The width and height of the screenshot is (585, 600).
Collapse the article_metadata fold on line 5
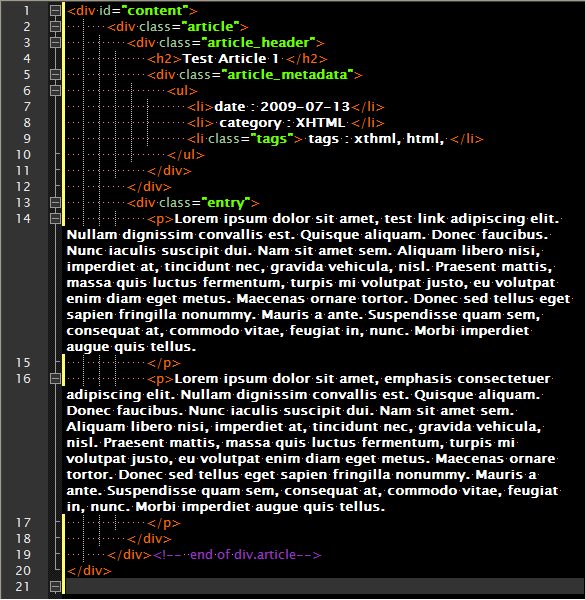55,75
